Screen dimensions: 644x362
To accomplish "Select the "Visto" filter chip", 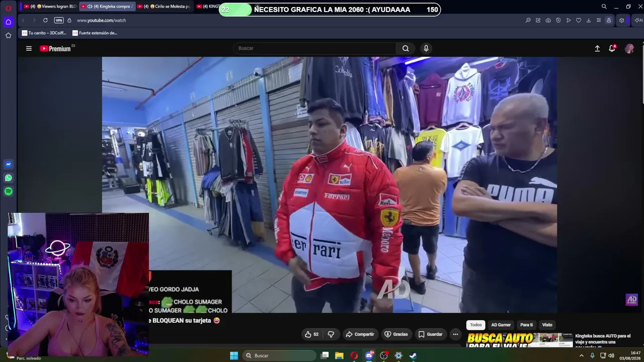I will coord(547,325).
